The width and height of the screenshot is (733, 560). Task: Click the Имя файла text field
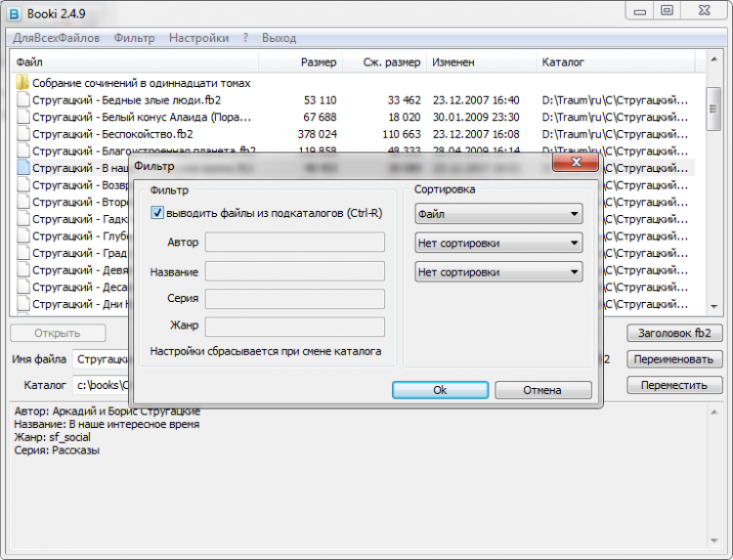101,359
